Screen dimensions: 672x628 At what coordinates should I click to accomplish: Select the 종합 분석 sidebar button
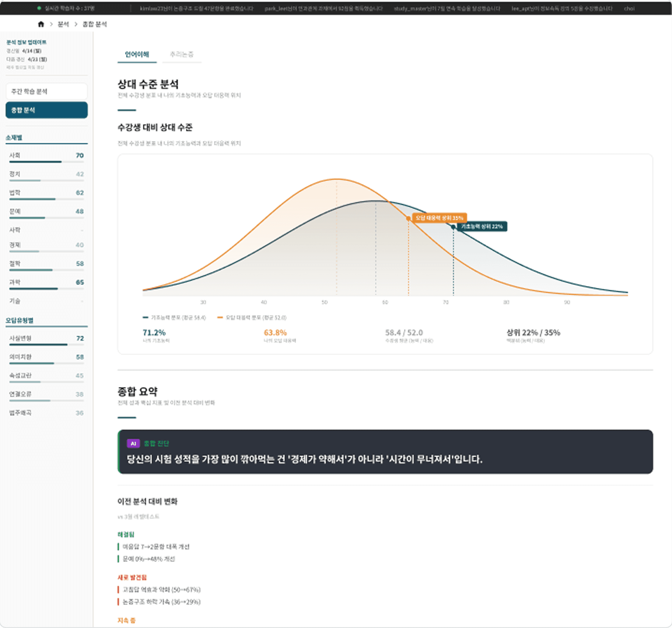(47, 110)
